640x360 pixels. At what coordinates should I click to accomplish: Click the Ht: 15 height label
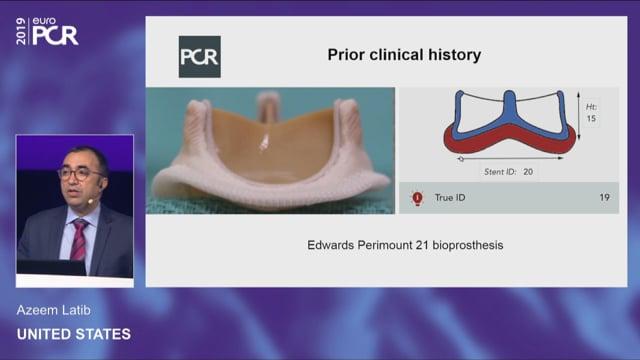click(591, 113)
